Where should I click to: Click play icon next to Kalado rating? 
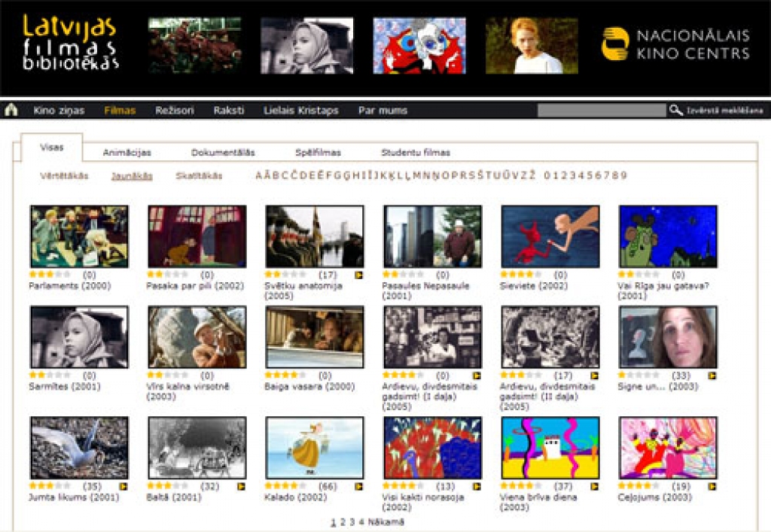click(359, 487)
